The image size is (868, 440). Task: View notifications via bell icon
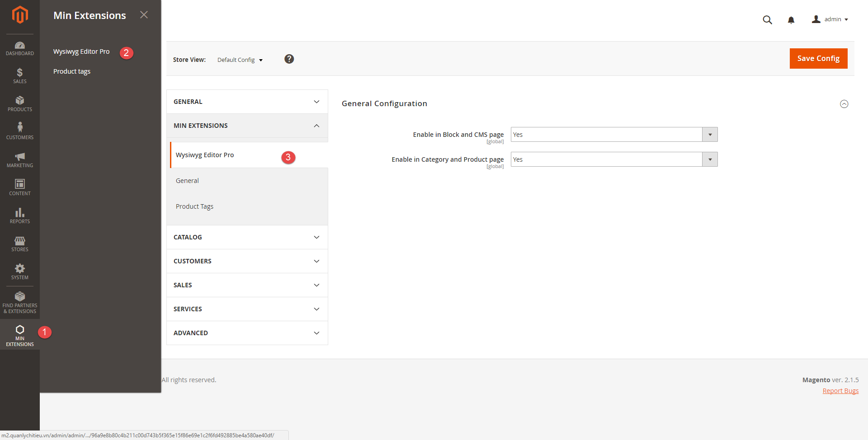791,20
